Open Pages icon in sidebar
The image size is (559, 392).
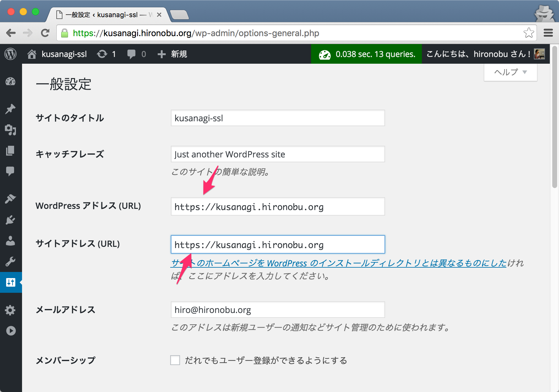coord(10,150)
